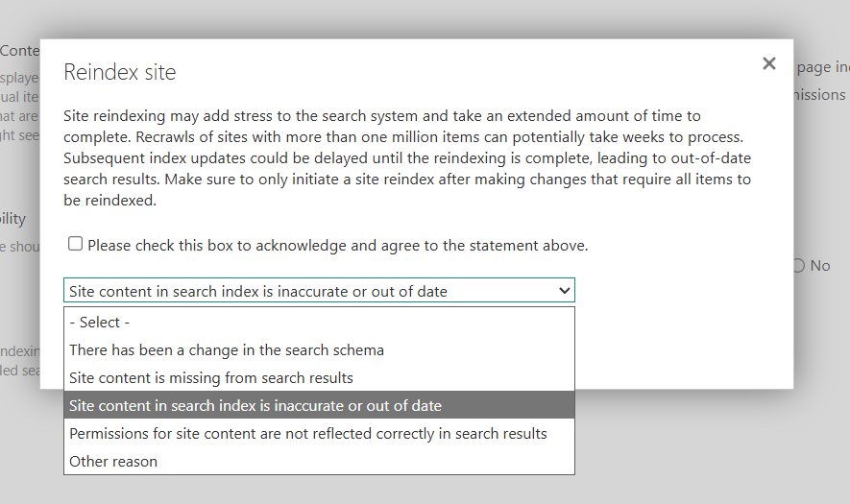Select 'Other reason' from the list
Image resolution: width=850 pixels, height=504 pixels.
113,462
